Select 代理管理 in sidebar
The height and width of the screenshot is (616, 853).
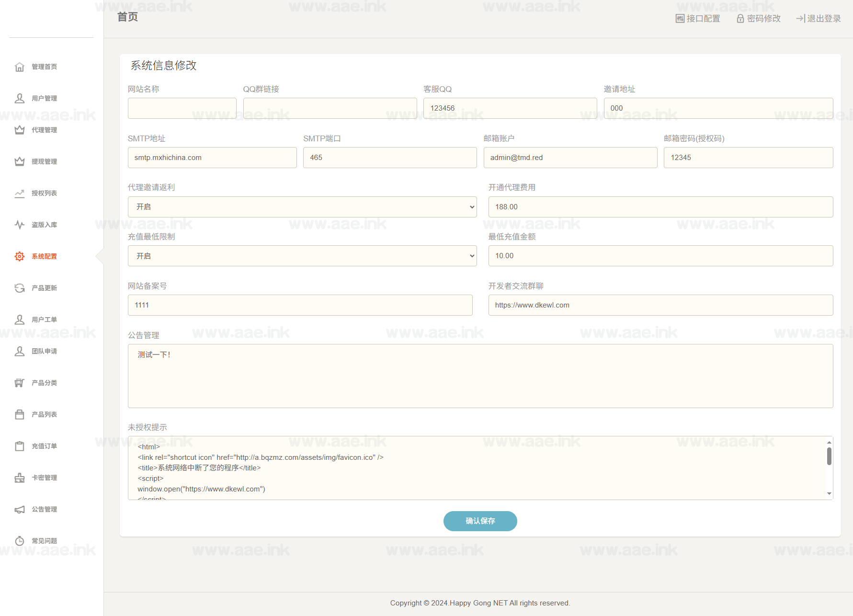(x=44, y=130)
